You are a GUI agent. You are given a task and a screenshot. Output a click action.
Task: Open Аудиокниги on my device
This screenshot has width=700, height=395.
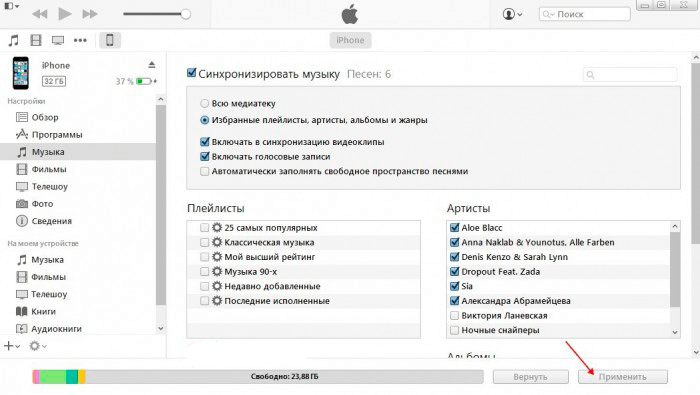(x=49, y=329)
